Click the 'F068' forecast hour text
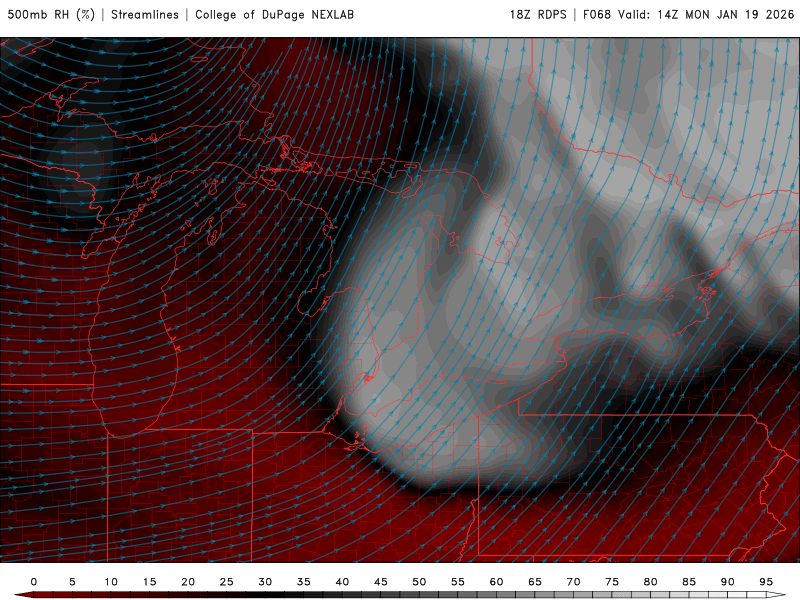The height and width of the screenshot is (600, 800). 597,15
